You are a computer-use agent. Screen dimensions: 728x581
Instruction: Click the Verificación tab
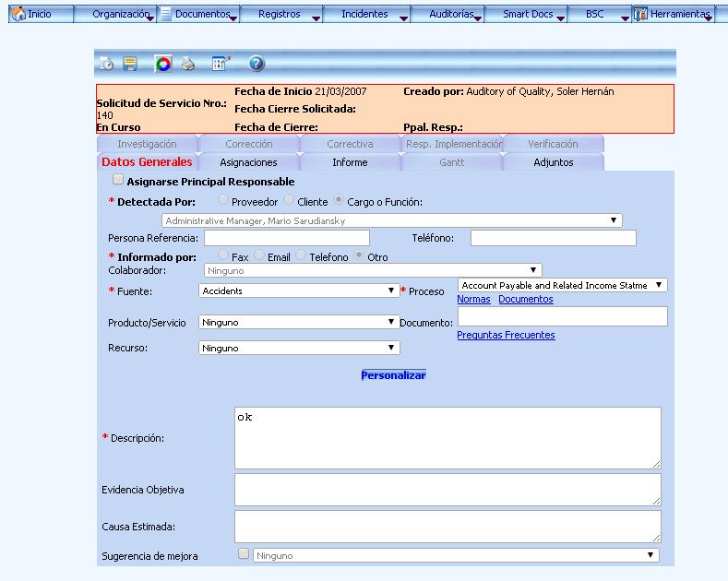[553, 144]
